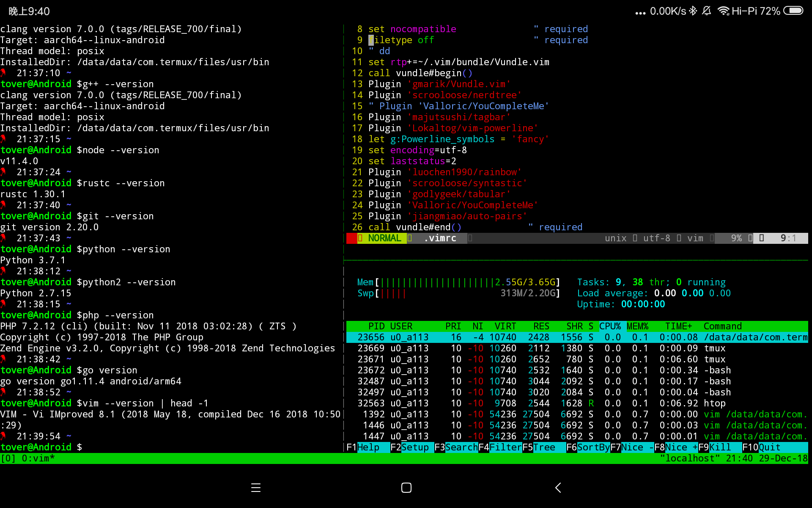Click the utf-8 encoding in vim statusline
812x508 pixels.
pyautogui.click(x=657, y=238)
